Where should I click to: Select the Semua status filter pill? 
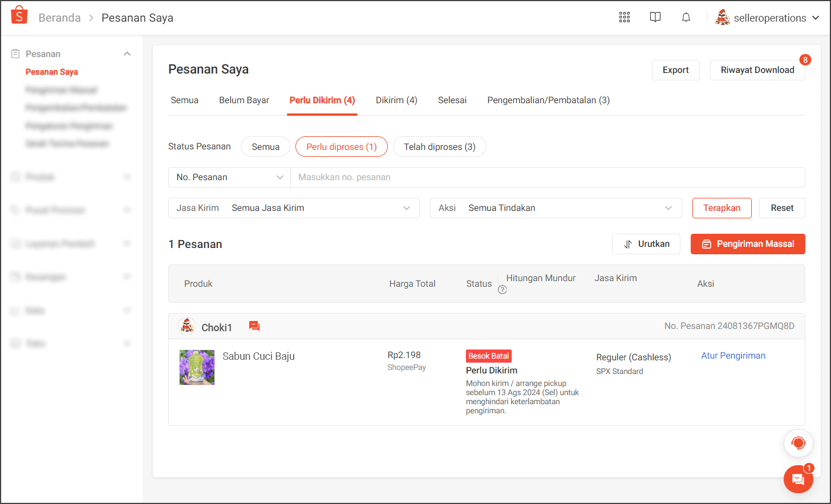point(266,147)
